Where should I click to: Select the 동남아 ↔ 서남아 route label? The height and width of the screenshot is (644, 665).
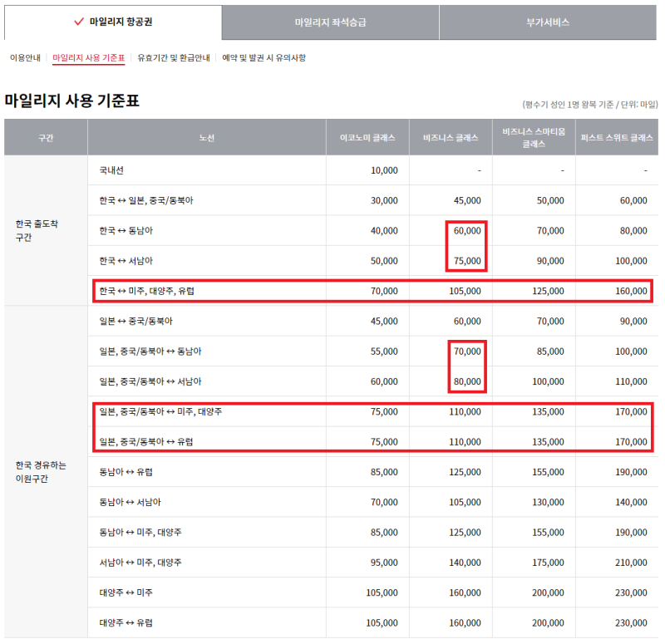[x=131, y=502]
